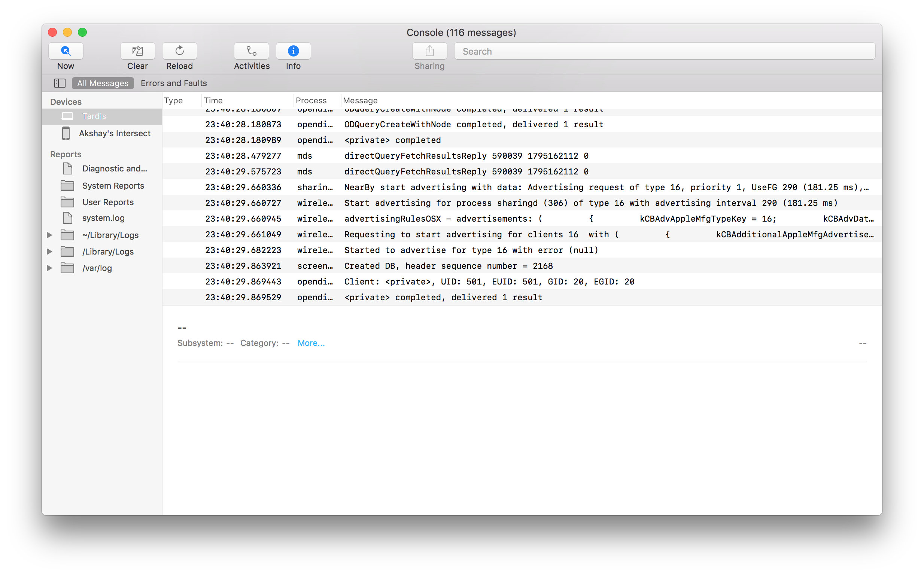The image size is (924, 575).
Task: Click the Diagnostic document icon
Action: pyautogui.click(x=68, y=168)
